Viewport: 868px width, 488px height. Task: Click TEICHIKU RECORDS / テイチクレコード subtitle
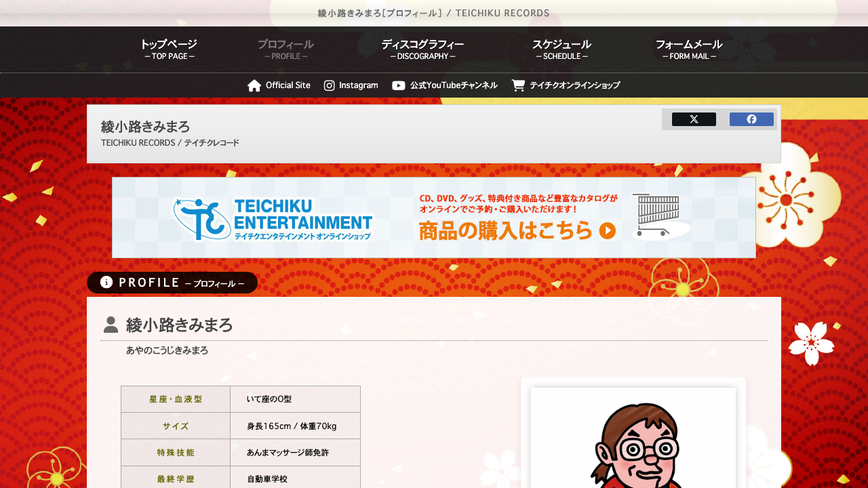[170, 143]
